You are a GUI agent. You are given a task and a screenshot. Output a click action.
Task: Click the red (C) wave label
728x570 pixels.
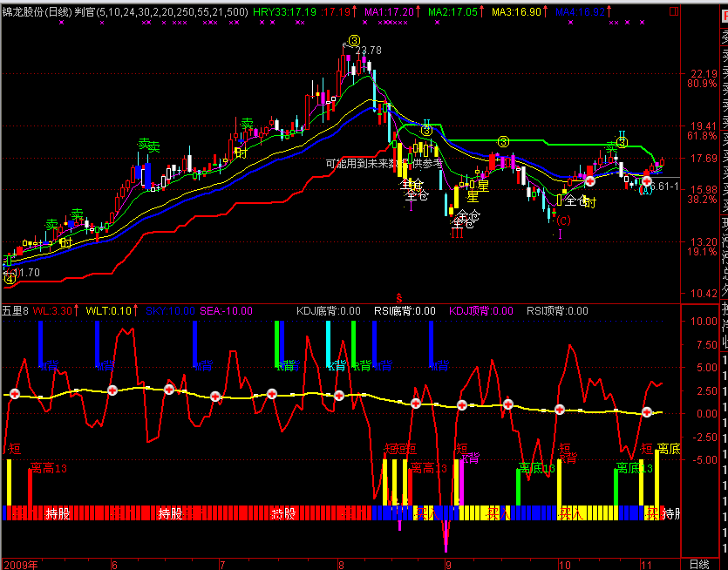[x=562, y=220]
